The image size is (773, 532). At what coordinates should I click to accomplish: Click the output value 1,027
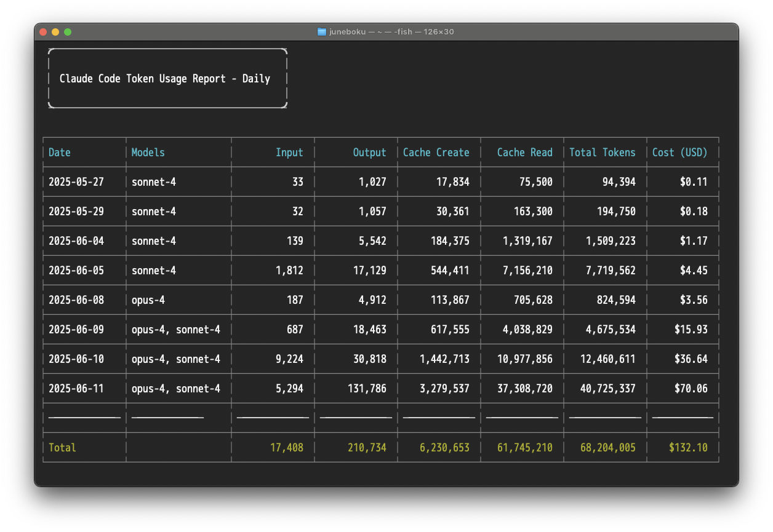pyautogui.click(x=372, y=182)
